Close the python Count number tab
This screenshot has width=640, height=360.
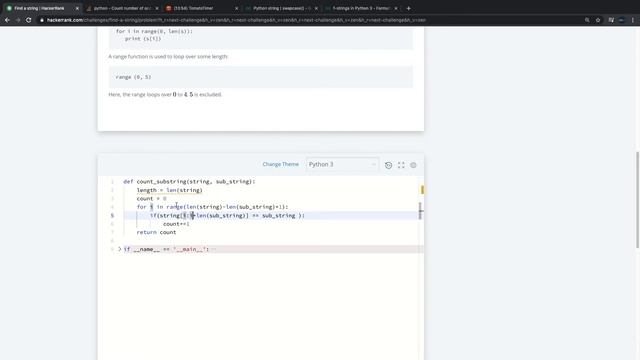pos(157,8)
